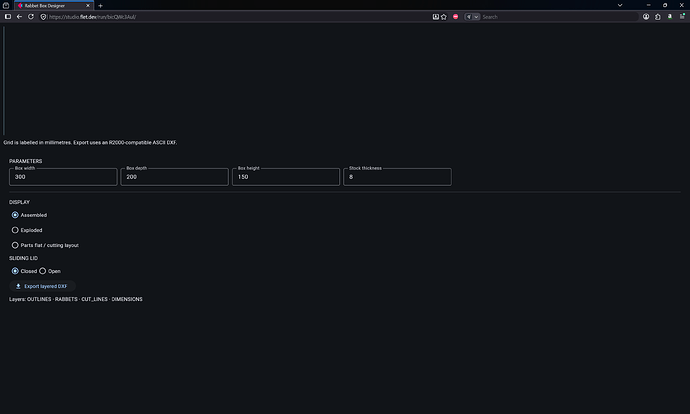Click the red blocker extension icon

[x=455, y=17]
